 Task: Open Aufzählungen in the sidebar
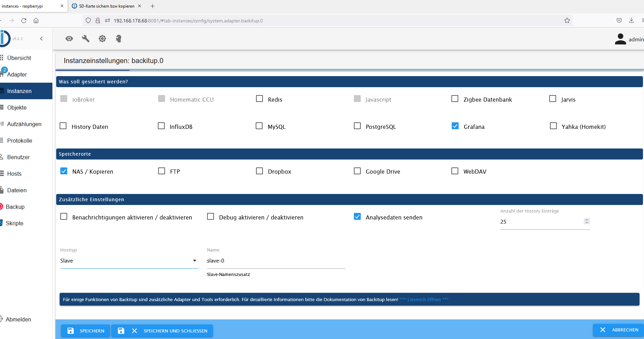(x=26, y=124)
